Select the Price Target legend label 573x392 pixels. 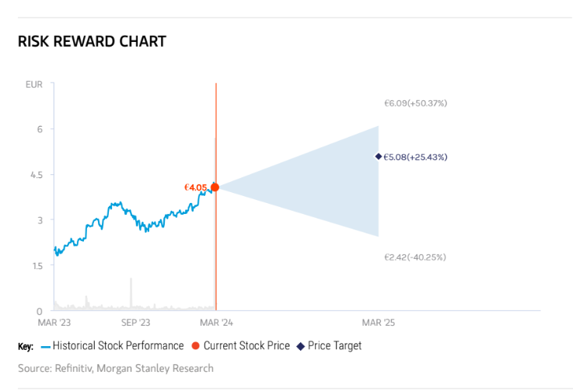tap(334, 346)
